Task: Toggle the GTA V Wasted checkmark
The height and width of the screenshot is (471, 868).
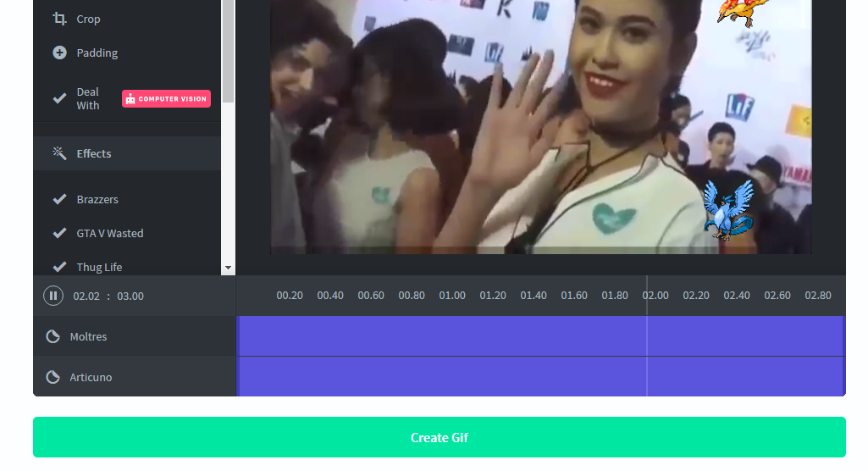Action: coord(59,233)
